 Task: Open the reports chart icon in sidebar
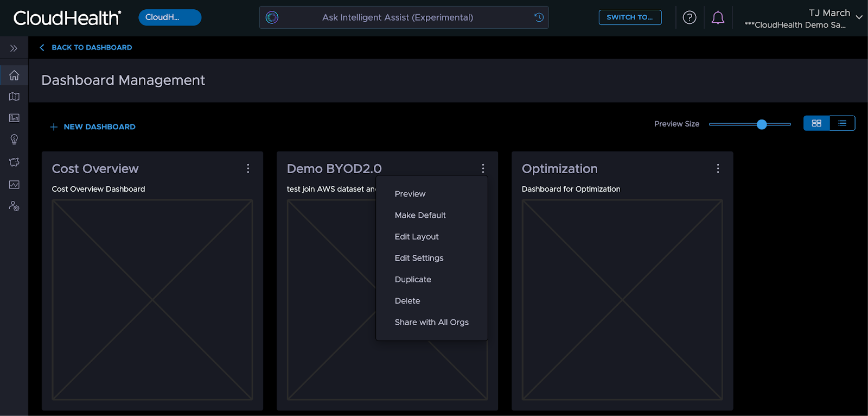pos(14,118)
